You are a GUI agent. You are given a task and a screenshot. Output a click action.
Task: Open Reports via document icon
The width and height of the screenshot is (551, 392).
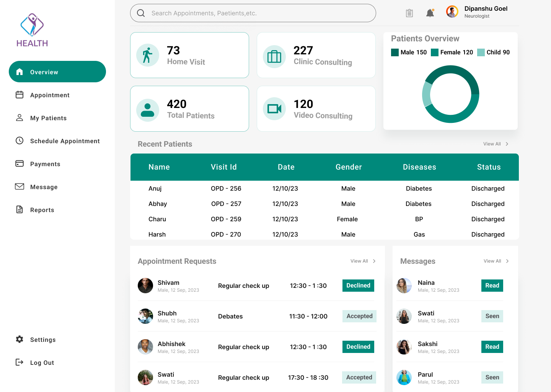tap(20, 209)
